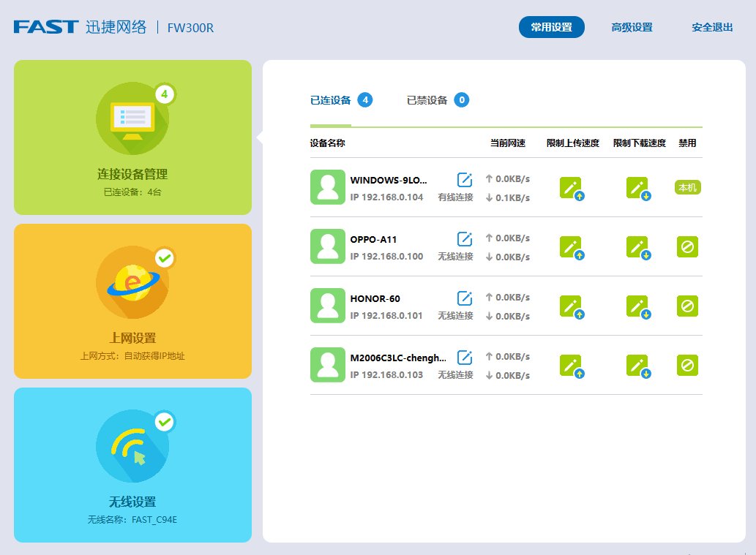Click rename icon for OPPO-A11
The height and width of the screenshot is (555, 756).
[464, 239]
